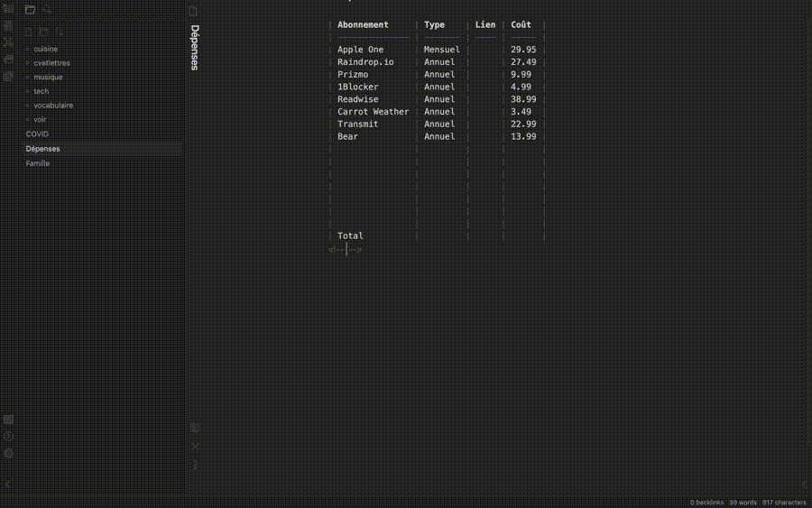Expand the tech folder
The height and width of the screenshot is (508, 812).
pos(41,91)
